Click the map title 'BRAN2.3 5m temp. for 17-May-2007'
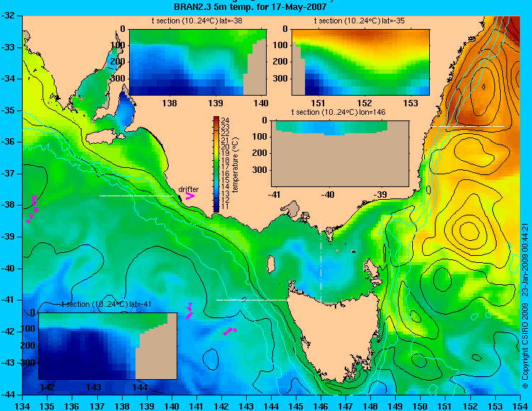532x411 pixels. coord(250,7)
